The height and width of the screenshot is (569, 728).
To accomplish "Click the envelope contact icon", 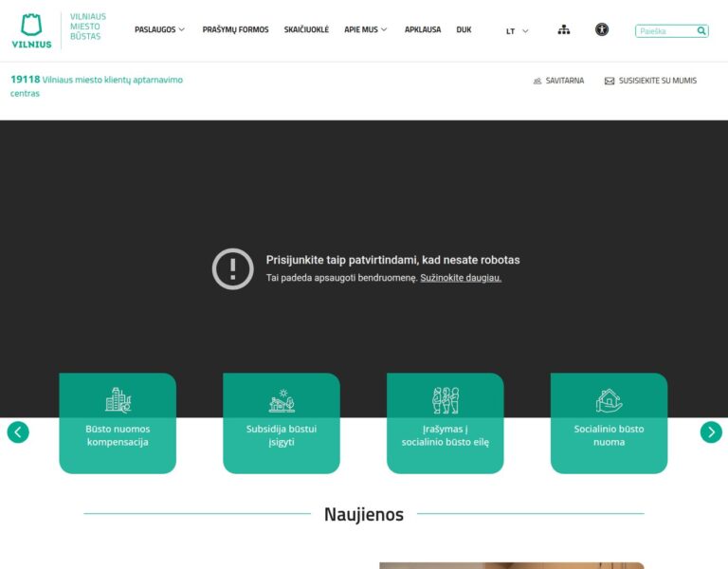I will pyautogui.click(x=610, y=82).
